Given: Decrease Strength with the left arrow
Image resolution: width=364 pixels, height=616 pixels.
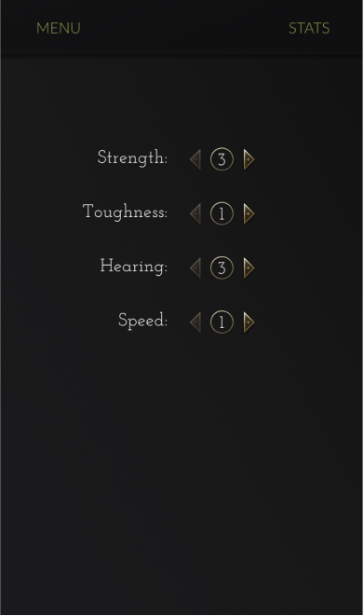Looking at the screenshot, I should tap(195, 159).
